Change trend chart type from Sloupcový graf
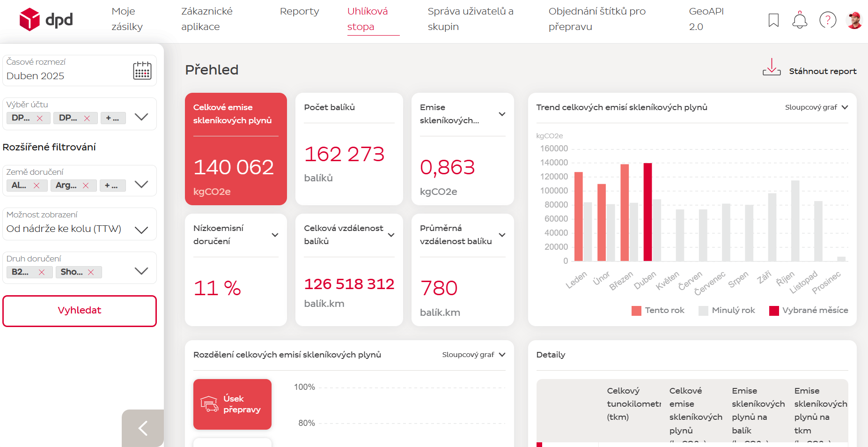 point(816,107)
